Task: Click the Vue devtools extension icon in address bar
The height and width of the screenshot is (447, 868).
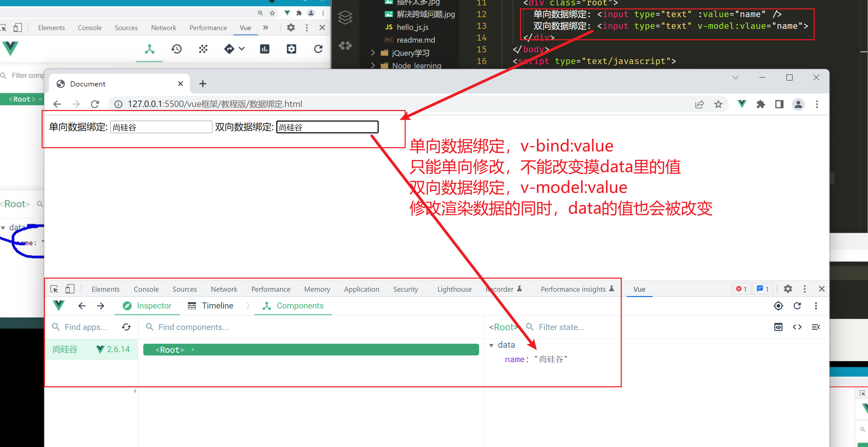Action: [x=741, y=104]
